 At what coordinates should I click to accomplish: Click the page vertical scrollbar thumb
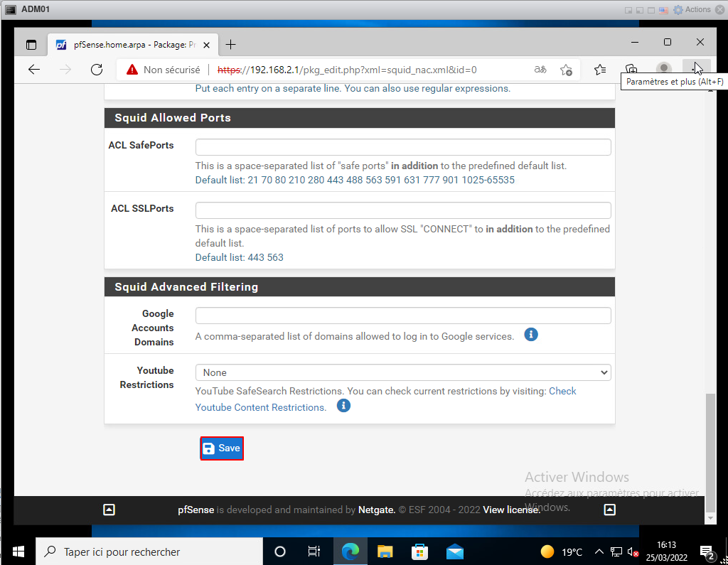click(x=711, y=448)
